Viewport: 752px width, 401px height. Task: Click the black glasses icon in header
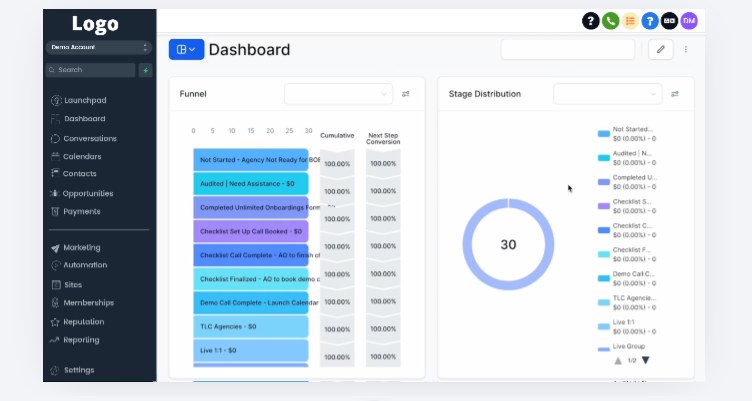coord(669,21)
